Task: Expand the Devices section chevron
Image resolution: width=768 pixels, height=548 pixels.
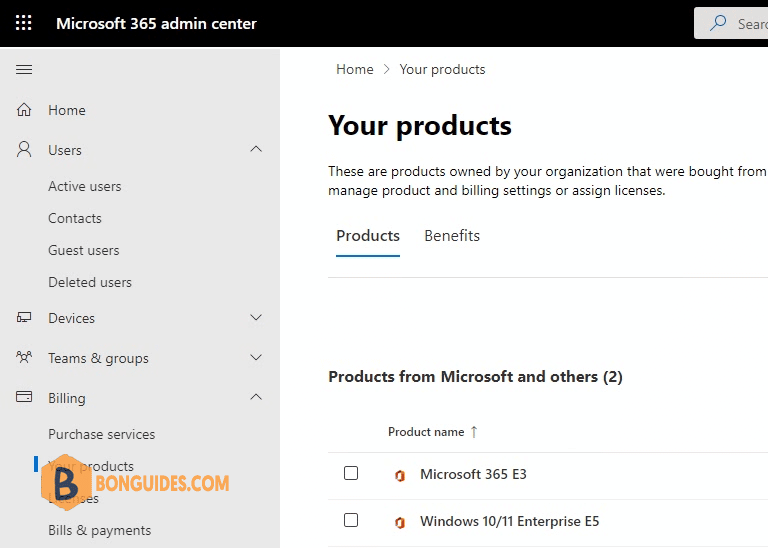Action: coord(256,317)
